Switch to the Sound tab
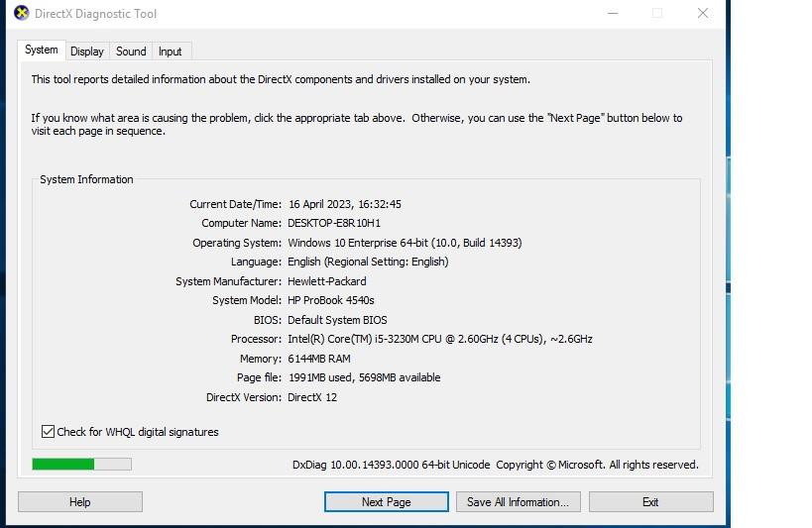This screenshot has height=528, width=812. pyautogui.click(x=131, y=52)
